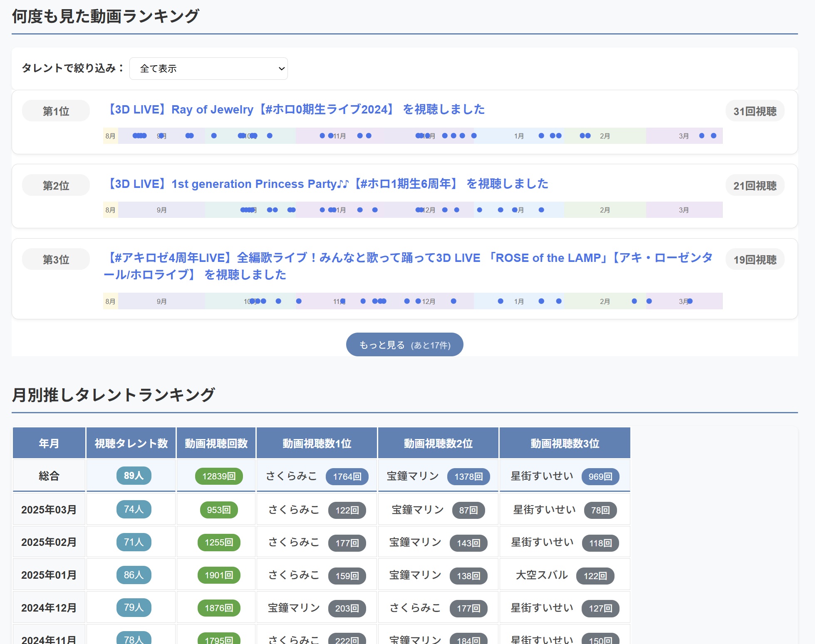The width and height of the screenshot is (815, 644).
Task: Click the 19回視聴 badge
Action: (755, 260)
